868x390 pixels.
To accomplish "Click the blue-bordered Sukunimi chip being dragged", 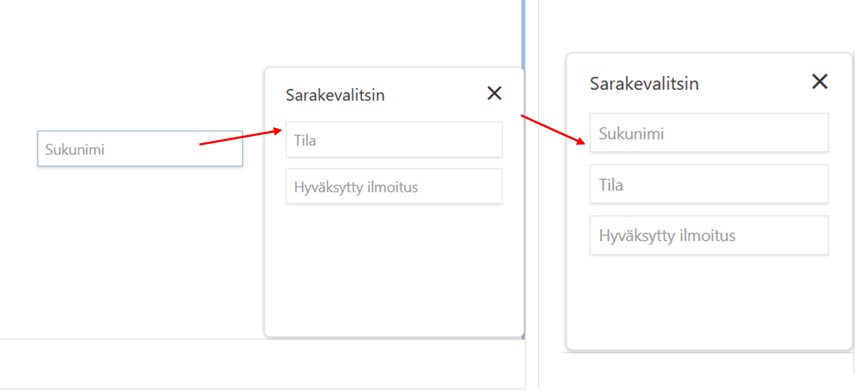I will pos(140,149).
